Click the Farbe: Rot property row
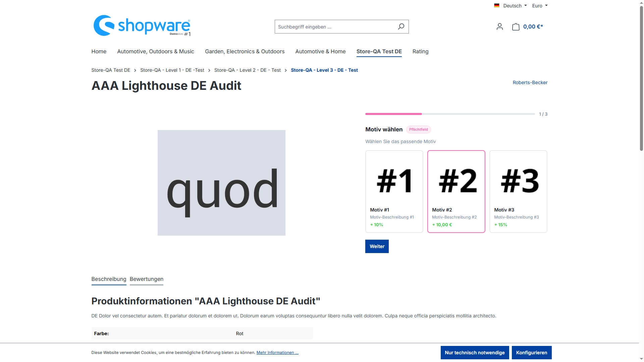The width and height of the screenshot is (644, 362). point(202,334)
